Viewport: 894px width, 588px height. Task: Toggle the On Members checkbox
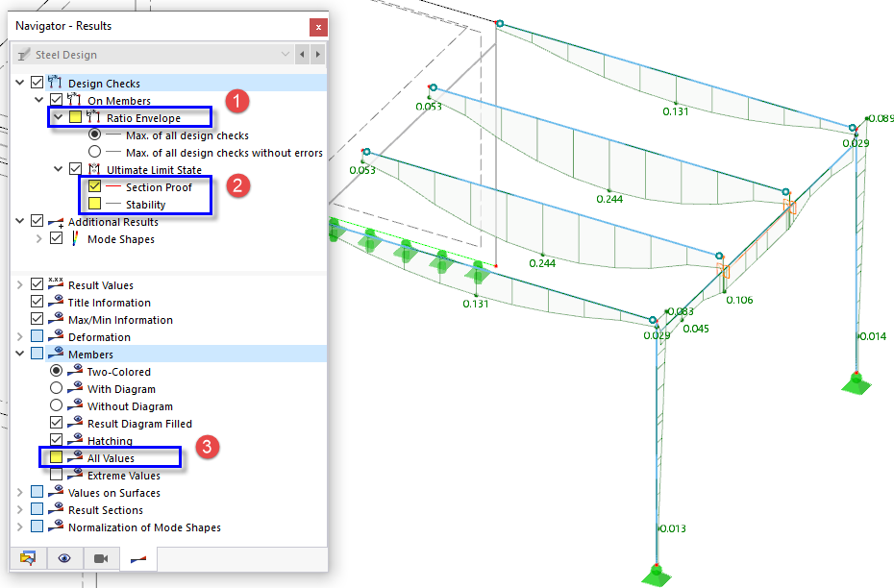click(56, 100)
